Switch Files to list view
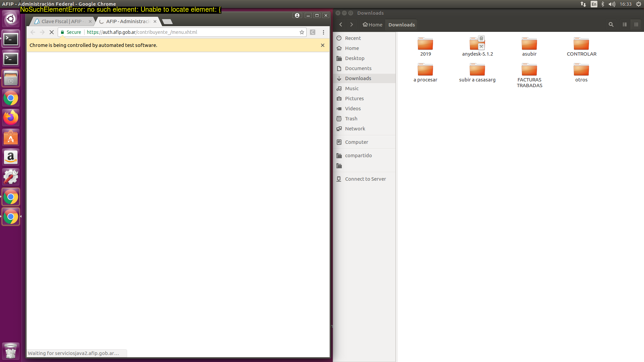 pyautogui.click(x=625, y=24)
